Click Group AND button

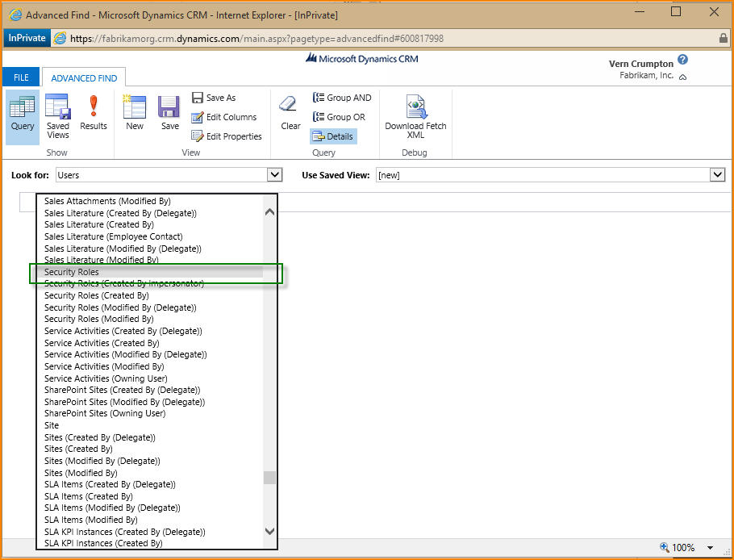pyautogui.click(x=342, y=98)
